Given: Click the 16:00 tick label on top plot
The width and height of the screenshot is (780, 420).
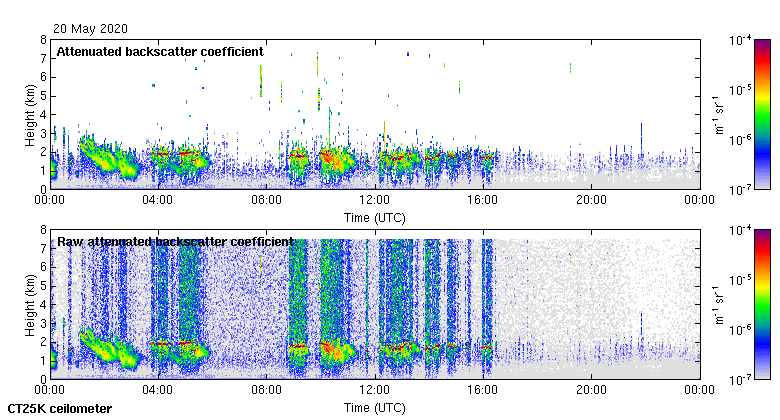Looking at the screenshot, I should click(x=483, y=200).
